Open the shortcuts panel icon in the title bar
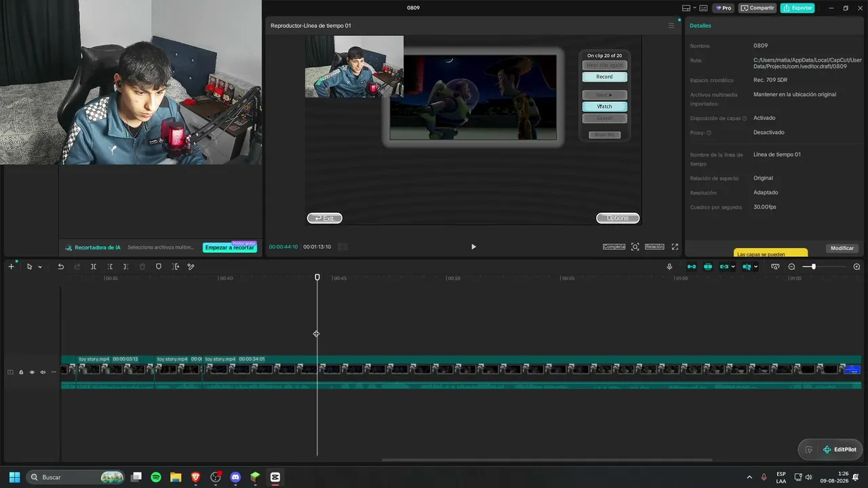Viewport: 868px width, 488px height. (703, 8)
